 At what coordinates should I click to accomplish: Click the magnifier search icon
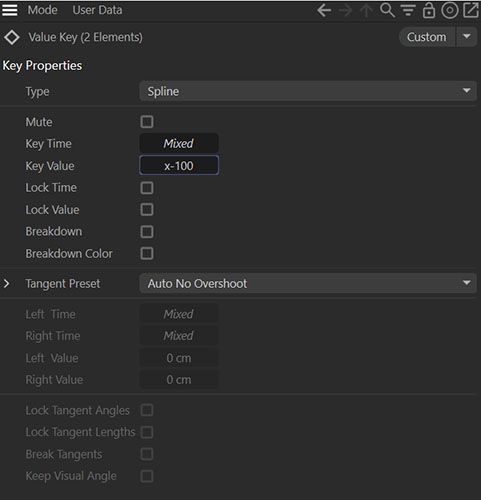pos(387,10)
